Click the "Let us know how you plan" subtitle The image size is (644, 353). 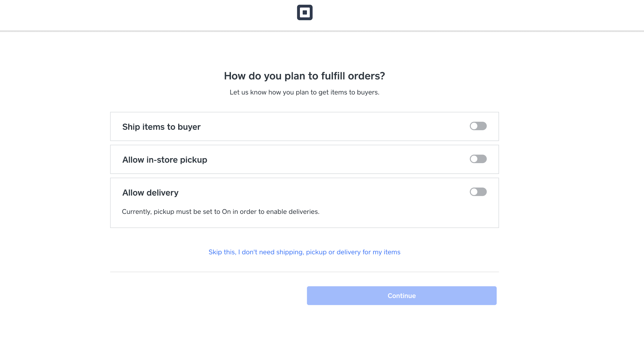[x=304, y=92]
